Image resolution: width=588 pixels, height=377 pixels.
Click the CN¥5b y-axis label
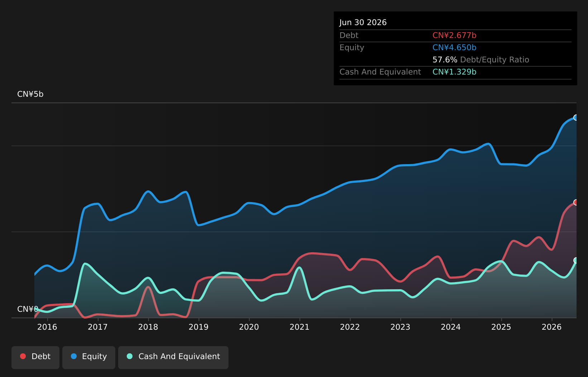click(x=30, y=94)
